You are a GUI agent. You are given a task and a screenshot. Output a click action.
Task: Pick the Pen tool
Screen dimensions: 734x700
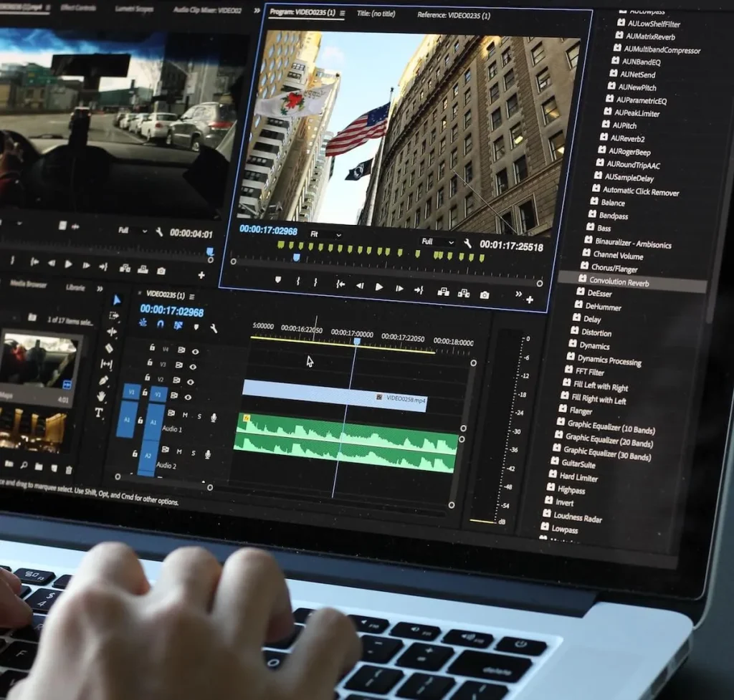[x=104, y=380]
